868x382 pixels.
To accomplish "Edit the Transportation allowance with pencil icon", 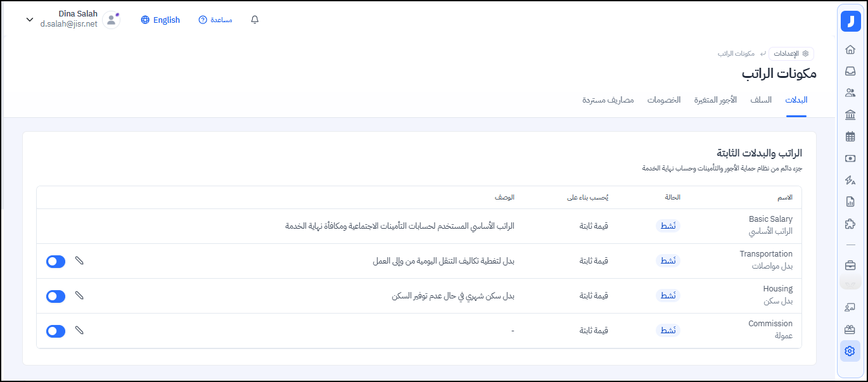I will point(79,261).
